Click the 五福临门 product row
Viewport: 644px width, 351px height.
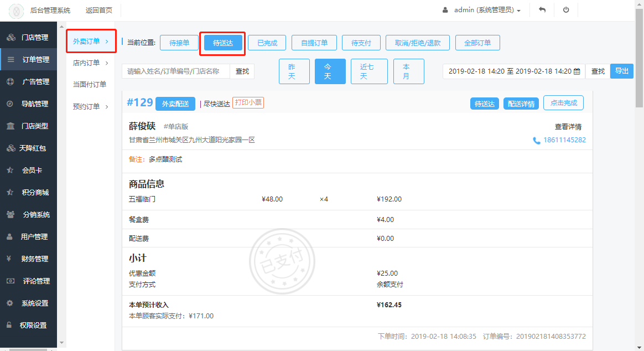pos(357,199)
